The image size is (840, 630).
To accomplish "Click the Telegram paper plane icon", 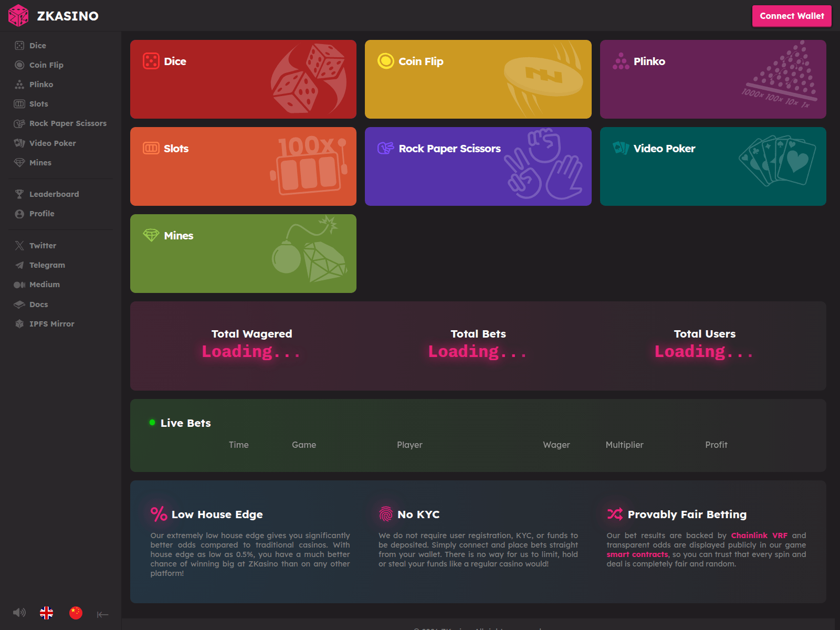I will click(x=19, y=265).
